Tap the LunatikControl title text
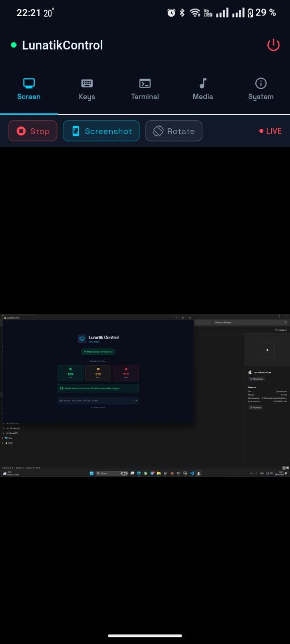Image resolution: width=290 pixels, height=644 pixels. (62, 45)
